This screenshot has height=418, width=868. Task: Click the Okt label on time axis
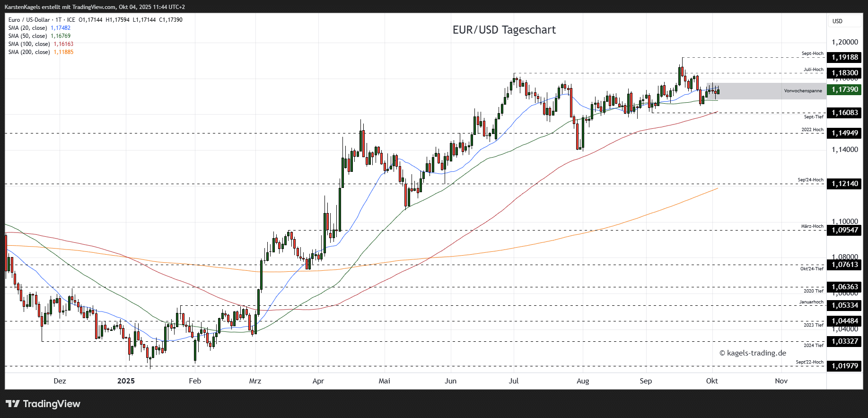coord(711,381)
